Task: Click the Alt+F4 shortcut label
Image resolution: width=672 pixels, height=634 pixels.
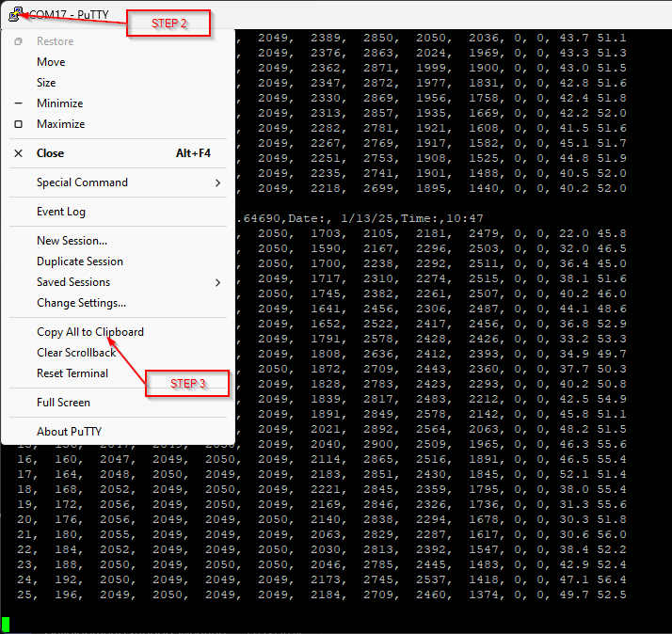Action: coord(193,153)
